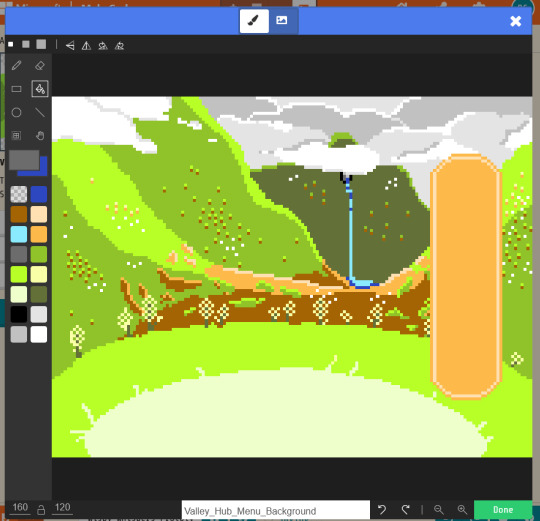
Task: Pick the olive dark green swatch
Action: 39,294
